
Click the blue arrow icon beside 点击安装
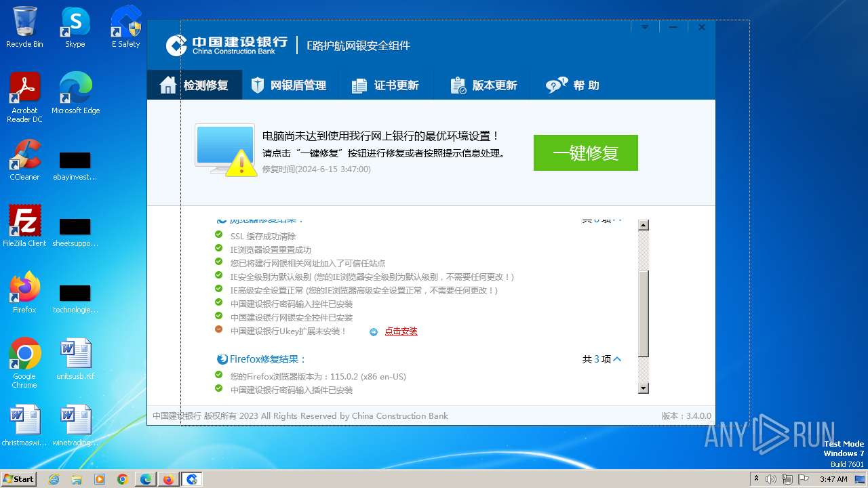[374, 331]
